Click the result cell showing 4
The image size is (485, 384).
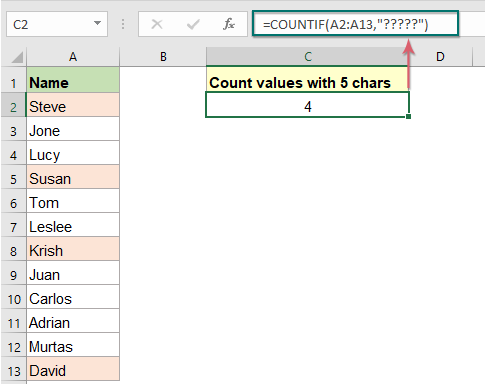pos(307,107)
